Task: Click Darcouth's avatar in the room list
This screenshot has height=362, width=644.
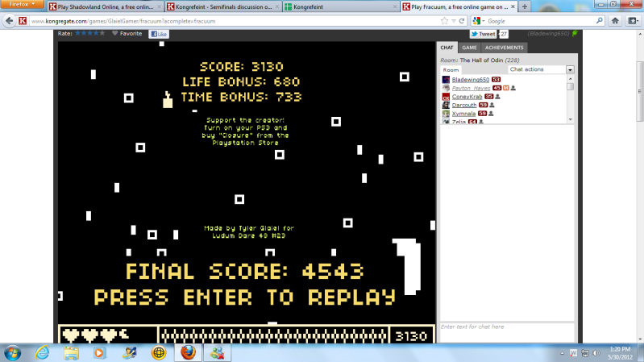Action: (x=446, y=105)
